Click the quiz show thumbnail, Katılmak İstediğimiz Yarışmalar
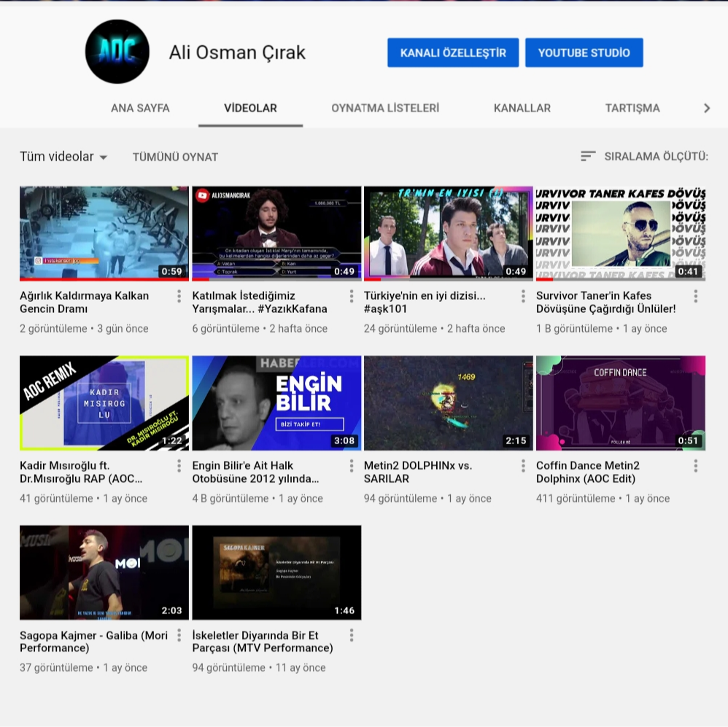The image size is (728, 727). (x=276, y=233)
